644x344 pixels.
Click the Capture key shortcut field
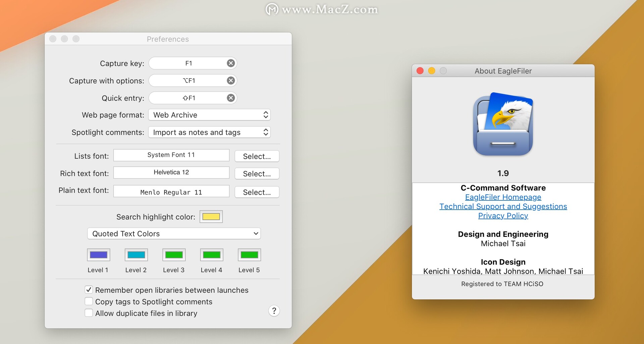coord(193,63)
